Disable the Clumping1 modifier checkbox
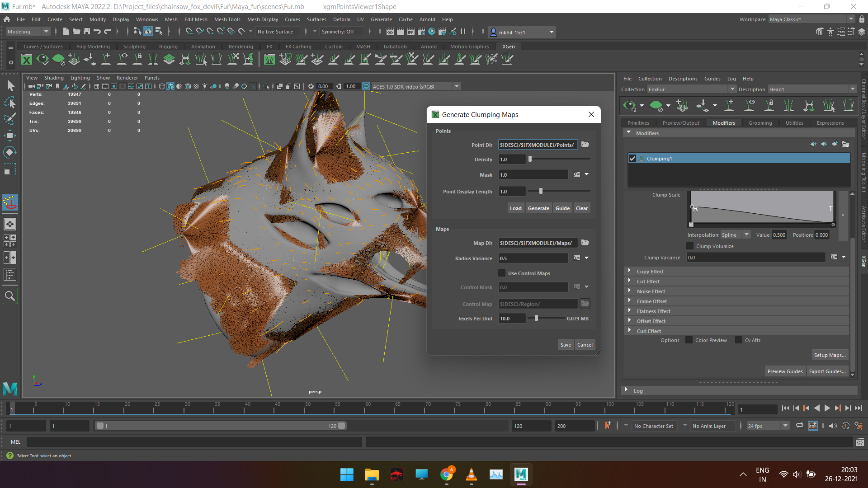Viewport: 868px width, 488px height. [x=632, y=158]
